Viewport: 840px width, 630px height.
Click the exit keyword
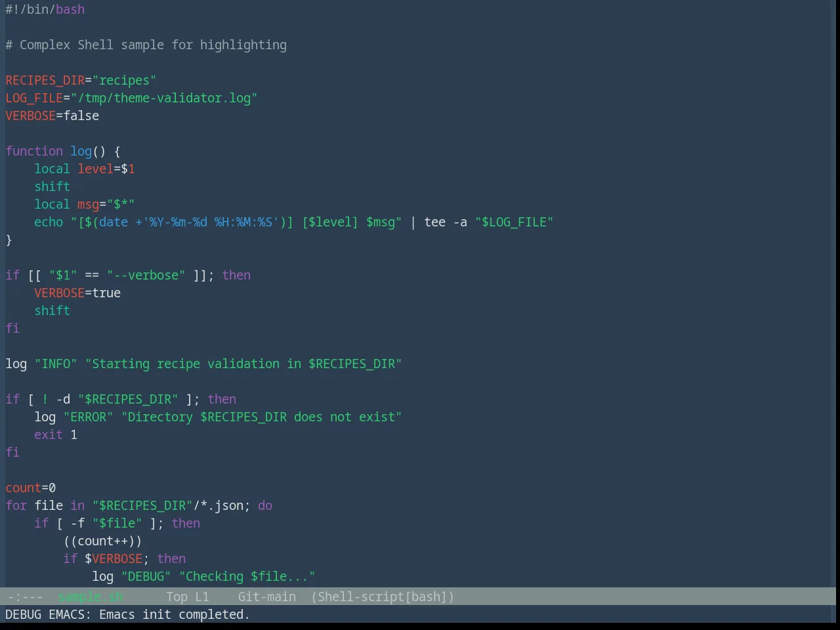[49, 434]
